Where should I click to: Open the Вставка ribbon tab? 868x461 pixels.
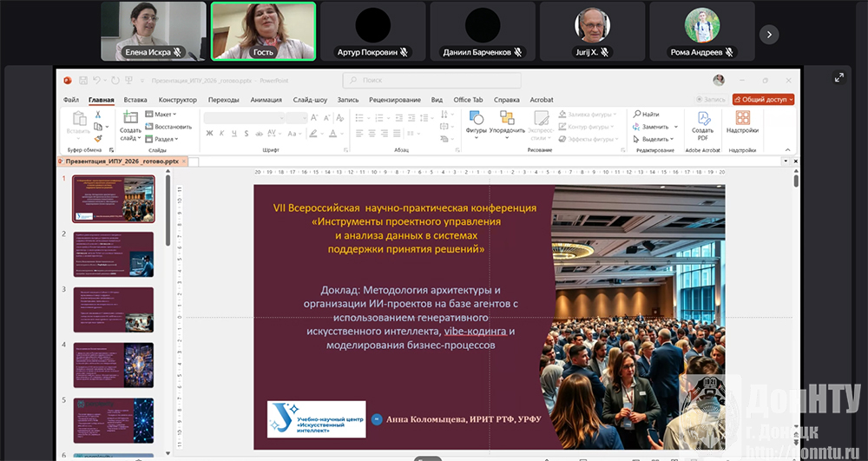[x=135, y=100]
